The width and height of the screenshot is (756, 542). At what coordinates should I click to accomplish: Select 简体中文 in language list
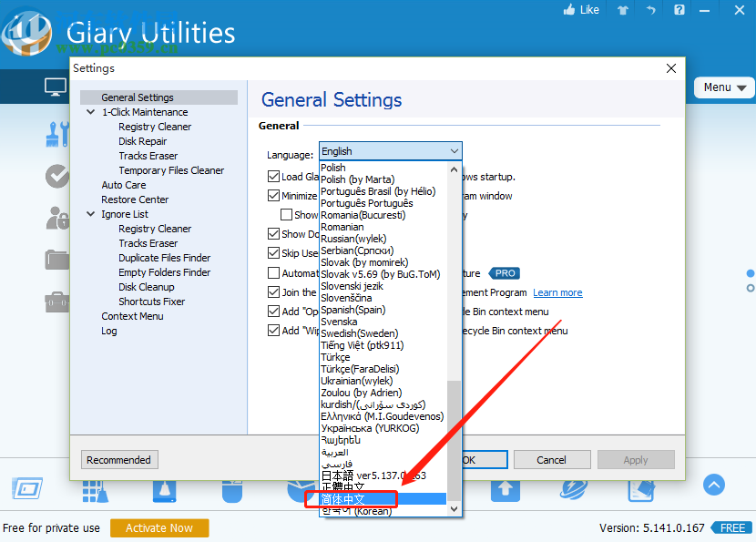point(383,499)
